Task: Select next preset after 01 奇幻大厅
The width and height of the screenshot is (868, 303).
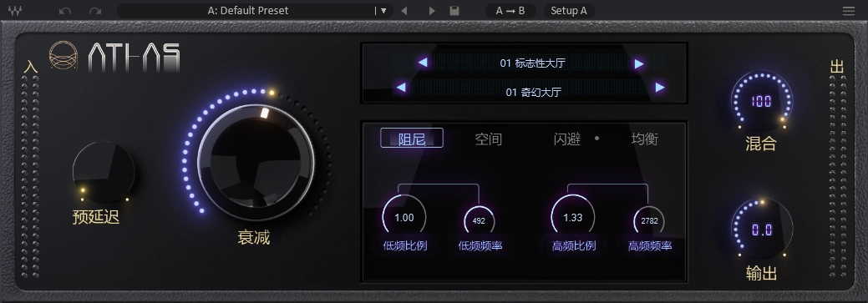Action: pos(660,87)
